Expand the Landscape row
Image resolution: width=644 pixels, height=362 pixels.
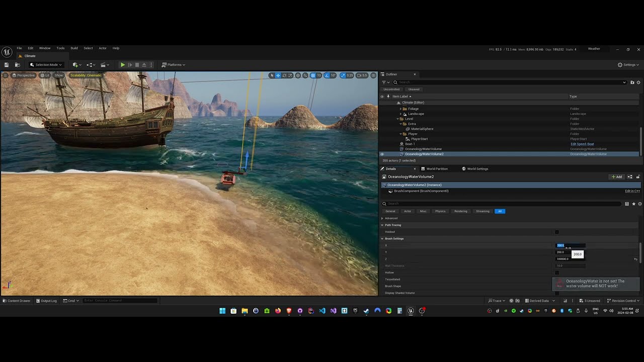(400, 114)
